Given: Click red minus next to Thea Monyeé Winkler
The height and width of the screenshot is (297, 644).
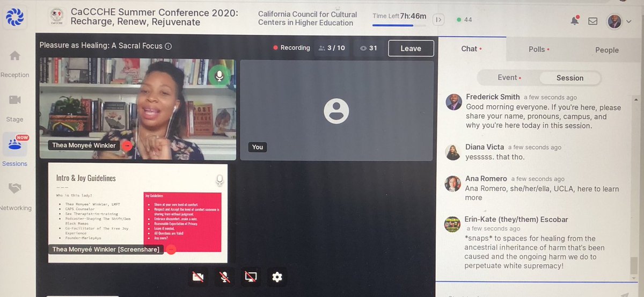Looking at the screenshot, I should point(127,145).
